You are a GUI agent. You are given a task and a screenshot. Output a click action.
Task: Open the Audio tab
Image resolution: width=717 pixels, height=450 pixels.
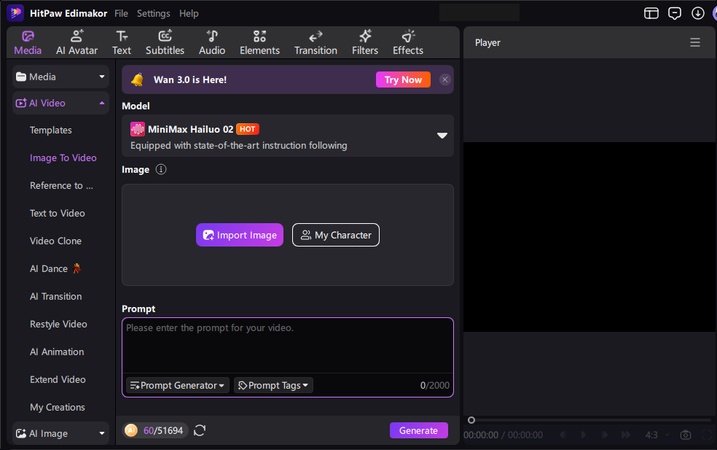tap(212, 43)
